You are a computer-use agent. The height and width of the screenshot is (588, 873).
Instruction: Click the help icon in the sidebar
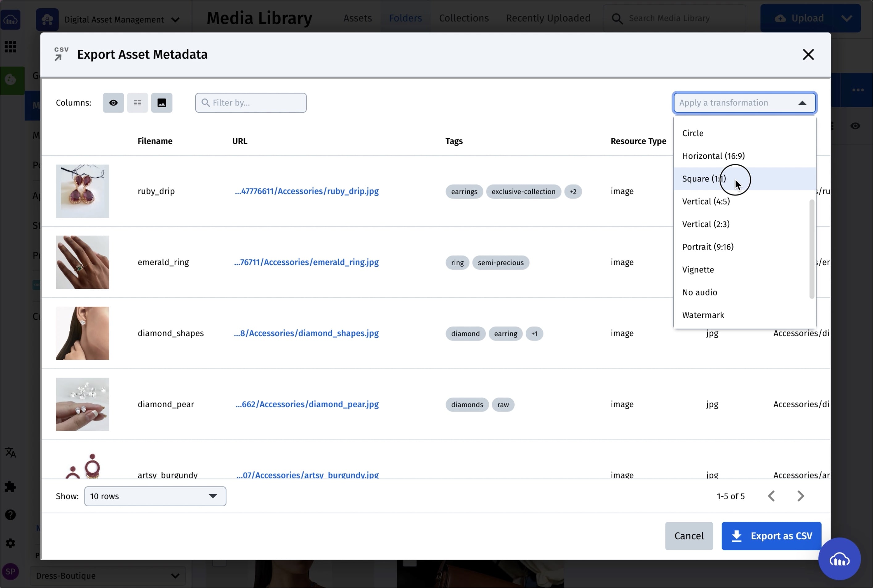(10, 514)
